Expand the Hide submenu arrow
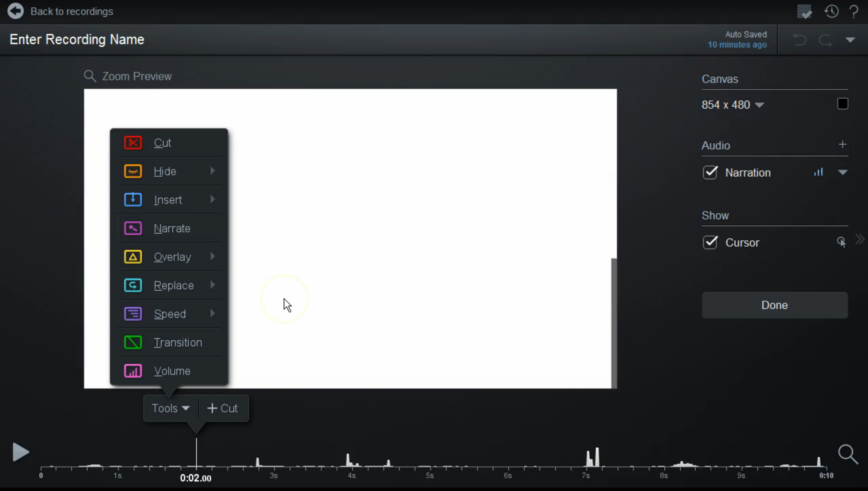Viewport: 868px width, 491px height. [213, 171]
